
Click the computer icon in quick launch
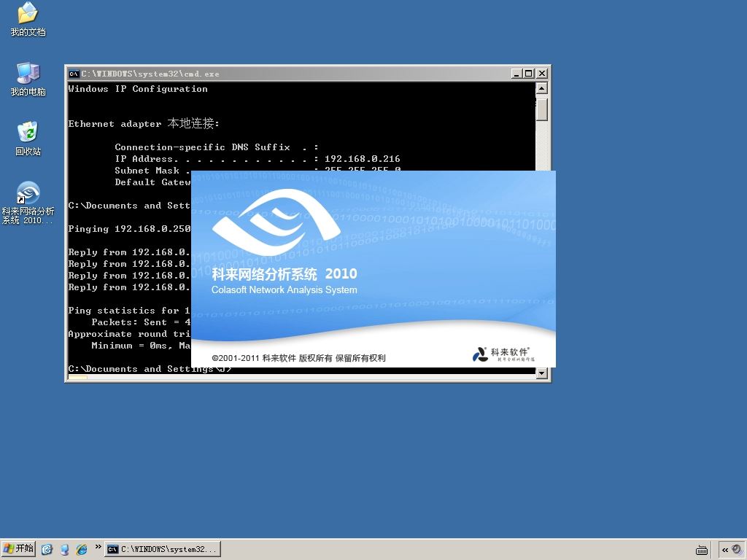[64, 549]
